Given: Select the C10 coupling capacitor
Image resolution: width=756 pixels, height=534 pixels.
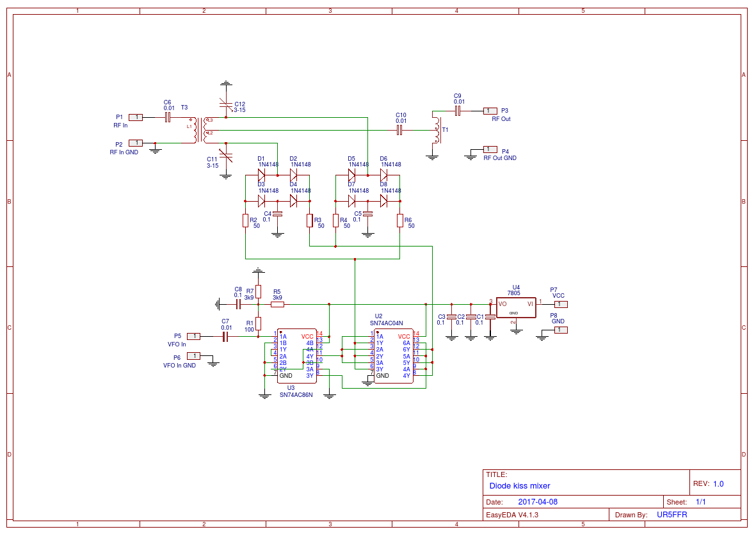Looking at the screenshot, I should (399, 130).
